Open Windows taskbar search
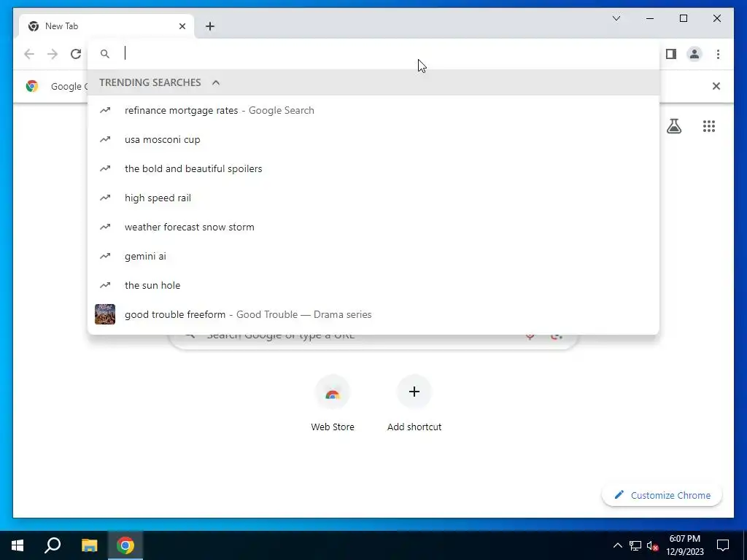The width and height of the screenshot is (747, 560). coord(53,545)
